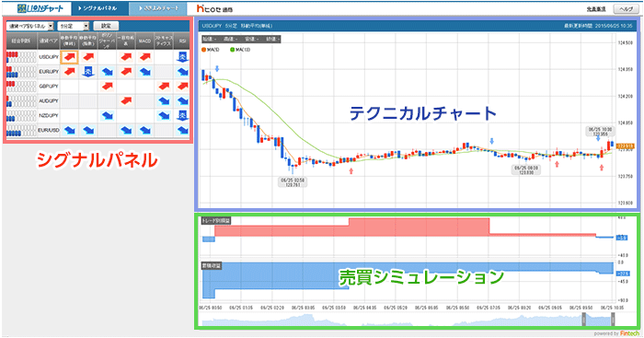Click the 06/25 10:30 price marker label
The height and width of the screenshot is (338, 644).
[x=600, y=132]
